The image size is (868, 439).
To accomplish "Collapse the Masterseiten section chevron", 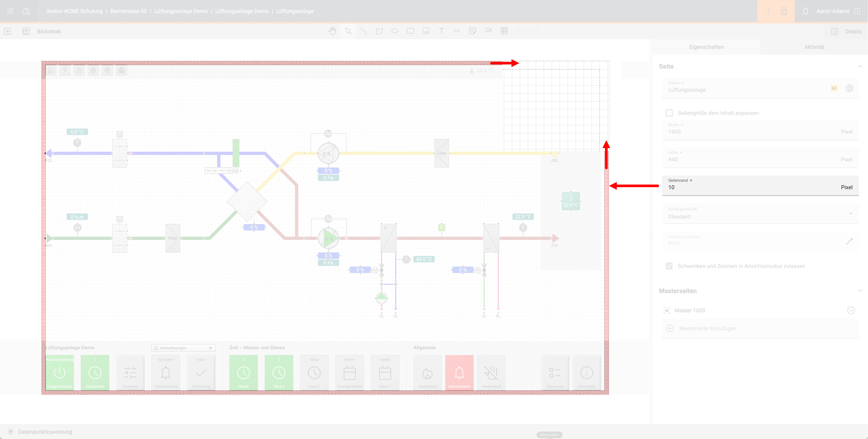I will [860, 291].
